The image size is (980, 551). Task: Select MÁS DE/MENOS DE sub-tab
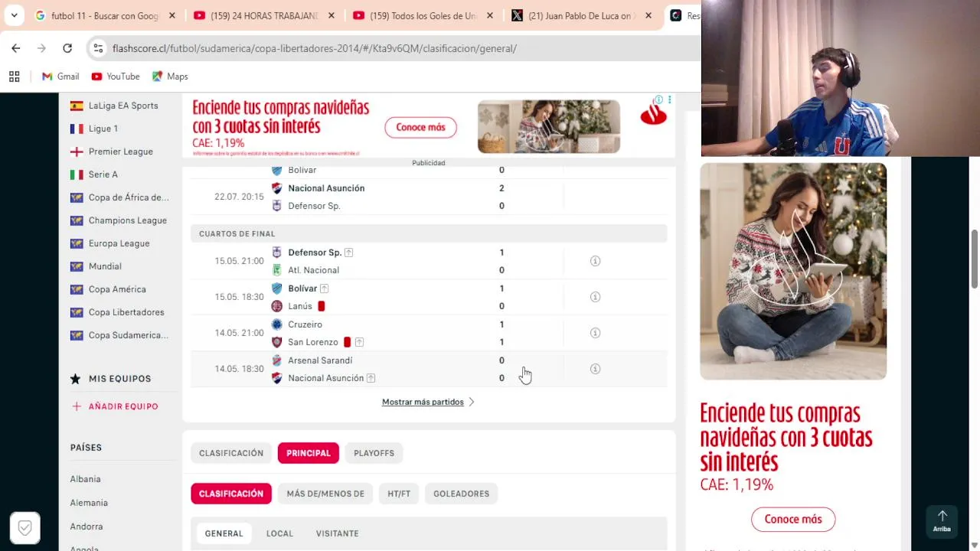pos(325,494)
